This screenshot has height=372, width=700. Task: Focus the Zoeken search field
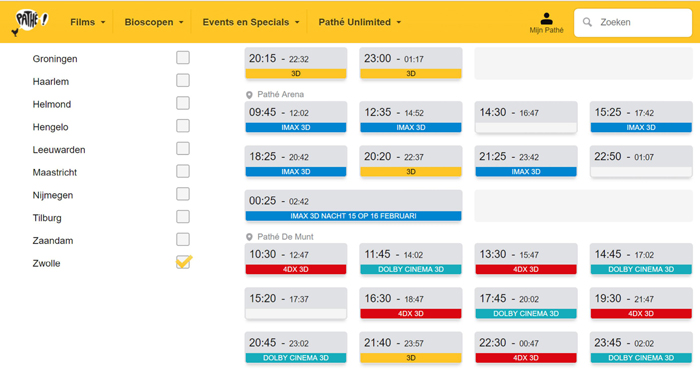633,22
